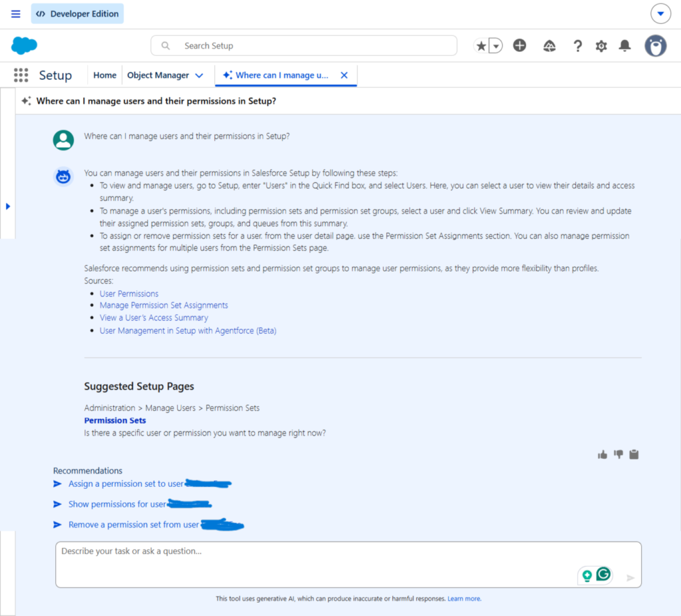Expand the top-right circular dropdown arrow
Image resolution: width=681 pixels, height=616 pixels.
660,14
